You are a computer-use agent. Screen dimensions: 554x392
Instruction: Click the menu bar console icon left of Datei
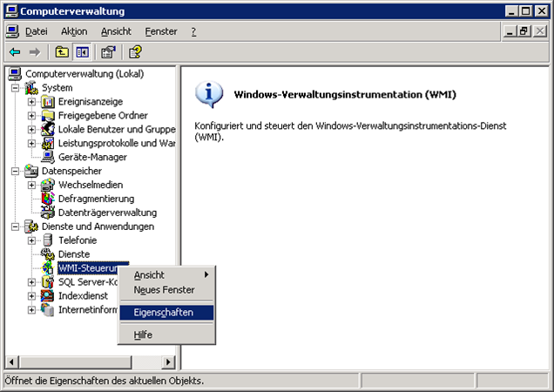coord(12,31)
